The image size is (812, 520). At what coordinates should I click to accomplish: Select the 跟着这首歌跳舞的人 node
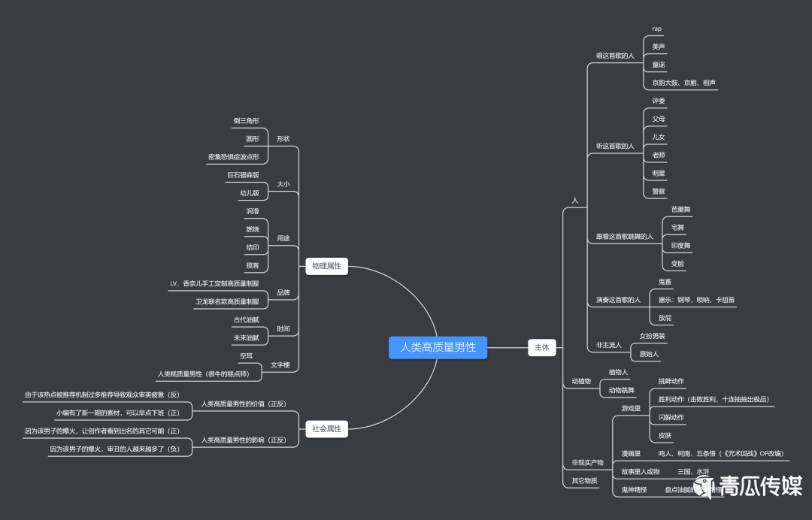624,237
